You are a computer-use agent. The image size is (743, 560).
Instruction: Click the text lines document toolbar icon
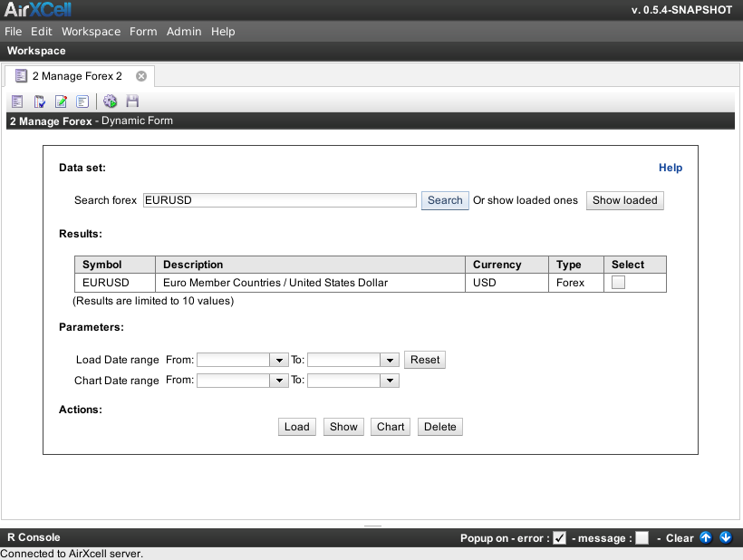pos(82,101)
